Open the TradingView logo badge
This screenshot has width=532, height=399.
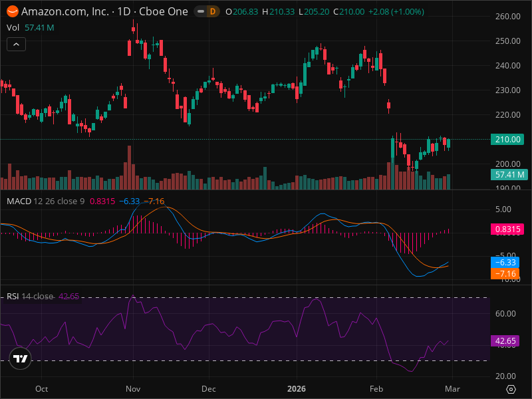[x=21, y=358]
